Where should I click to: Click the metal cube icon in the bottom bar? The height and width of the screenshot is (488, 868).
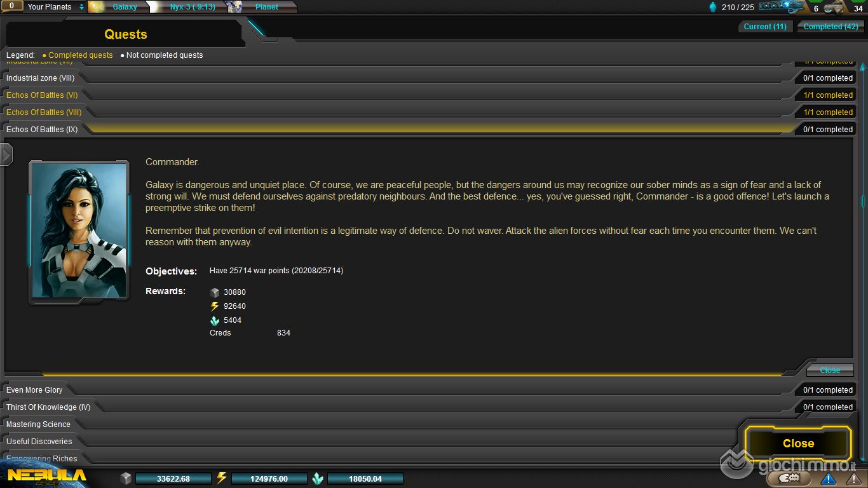(x=126, y=478)
